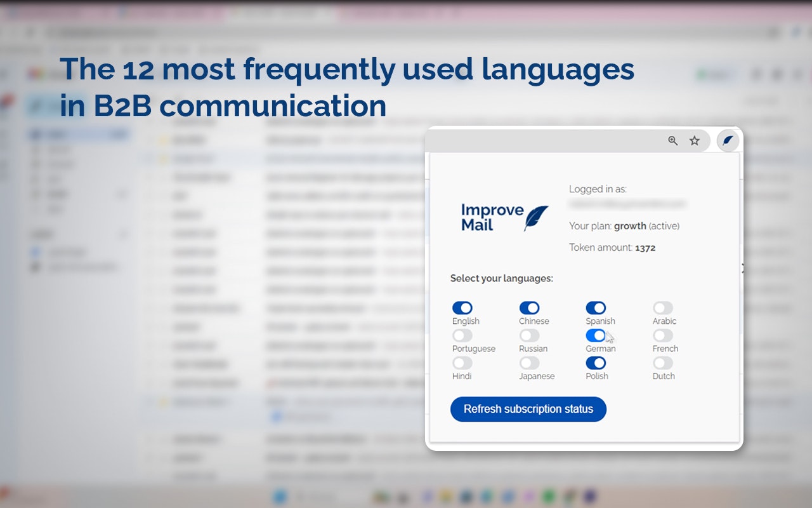
Task: Click the 'Logged in as:' label
Action: pos(598,189)
